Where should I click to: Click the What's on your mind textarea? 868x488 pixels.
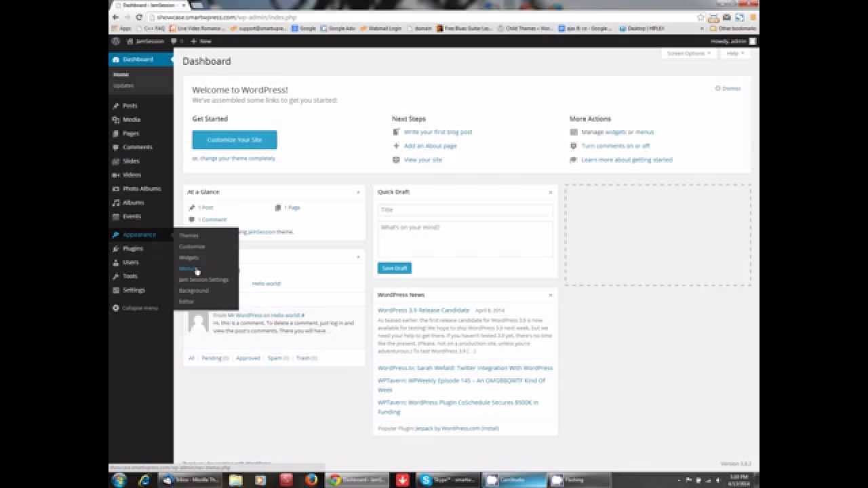pos(465,240)
